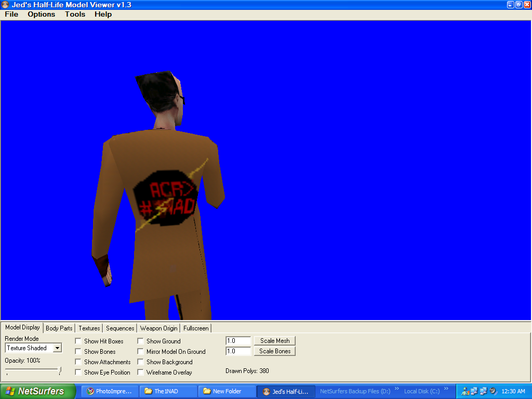Open the NetSurfers Start menu
This screenshot has height=399, width=532.
tap(37, 391)
